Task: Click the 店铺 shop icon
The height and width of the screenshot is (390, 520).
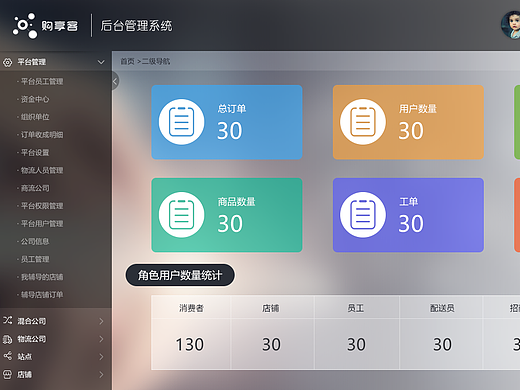Action: point(7,374)
